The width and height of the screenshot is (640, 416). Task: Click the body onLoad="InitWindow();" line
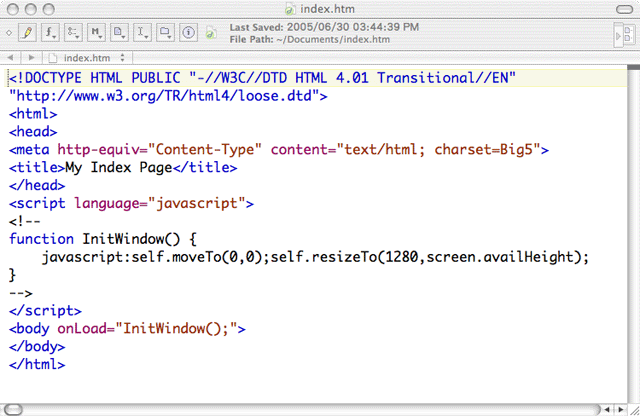(x=127, y=329)
